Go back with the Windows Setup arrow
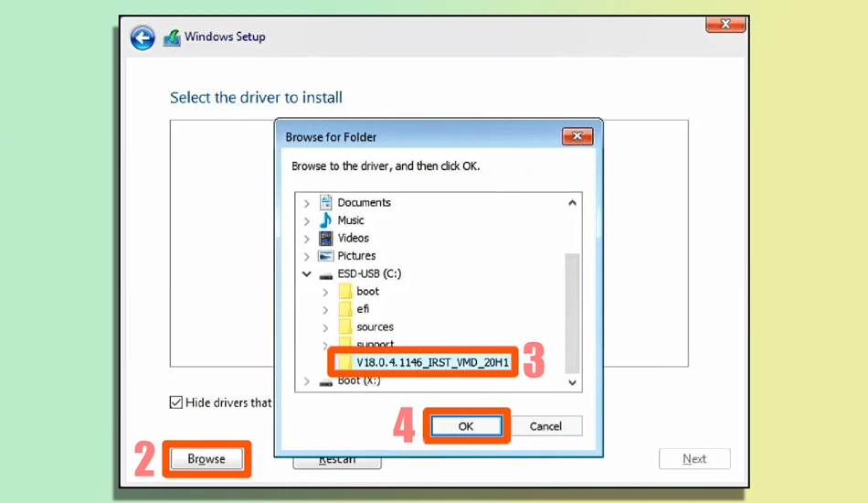The width and height of the screenshot is (868, 503). coord(143,37)
